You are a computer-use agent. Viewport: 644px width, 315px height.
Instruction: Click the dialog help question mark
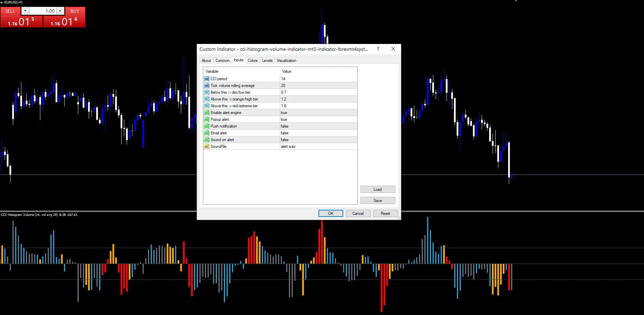tap(378, 49)
